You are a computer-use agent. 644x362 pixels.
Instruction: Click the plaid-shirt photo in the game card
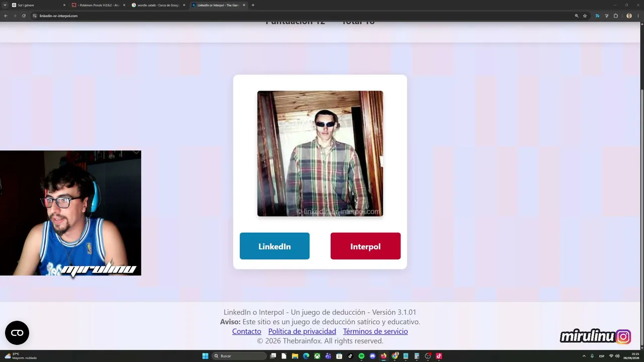tap(320, 153)
